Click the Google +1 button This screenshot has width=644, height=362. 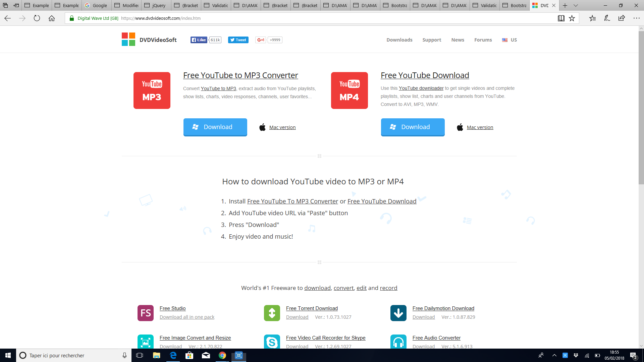pyautogui.click(x=261, y=40)
